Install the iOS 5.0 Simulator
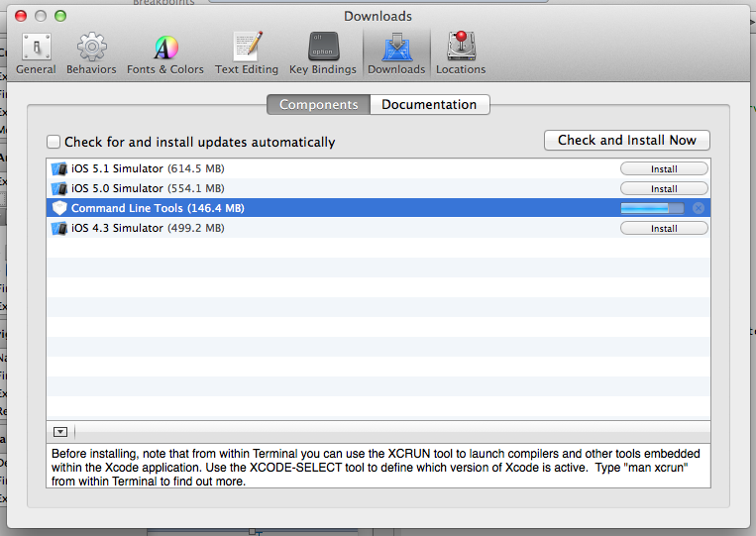The height and width of the screenshot is (536, 756). 664,188
